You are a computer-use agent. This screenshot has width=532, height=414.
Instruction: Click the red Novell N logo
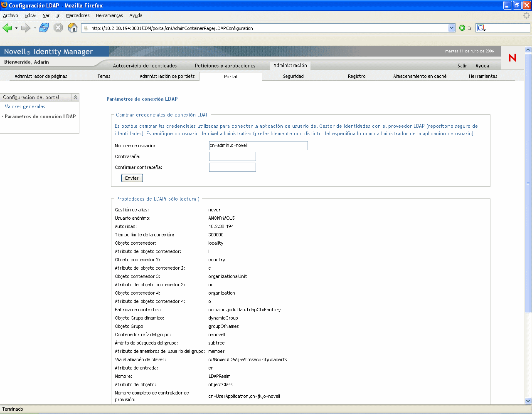[512, 58]
